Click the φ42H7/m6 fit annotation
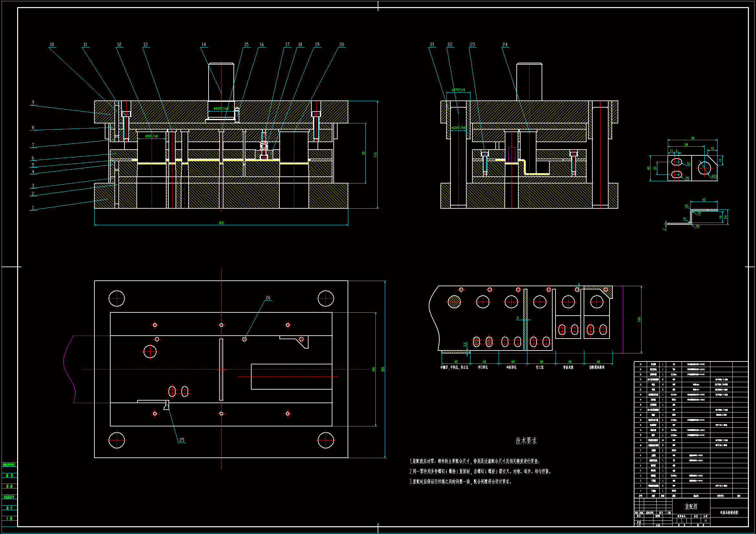This screenshot has width=756, height=534. point(221,109)
